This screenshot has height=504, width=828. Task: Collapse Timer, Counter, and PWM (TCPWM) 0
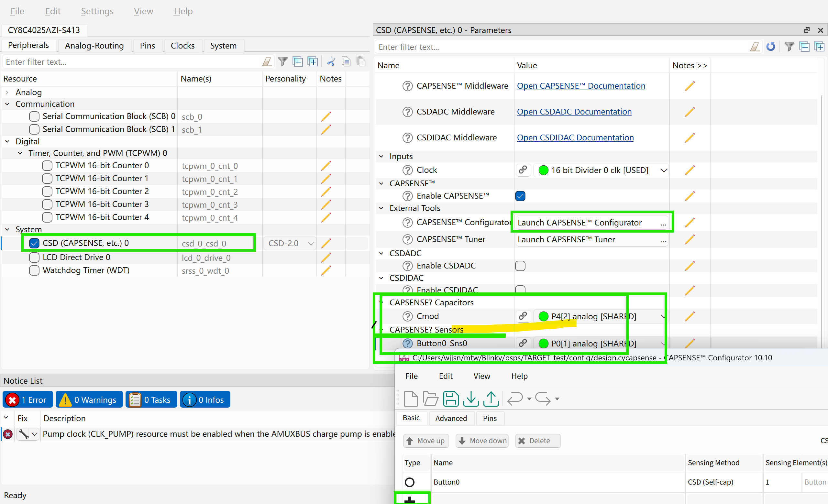[x=20, y=153]
